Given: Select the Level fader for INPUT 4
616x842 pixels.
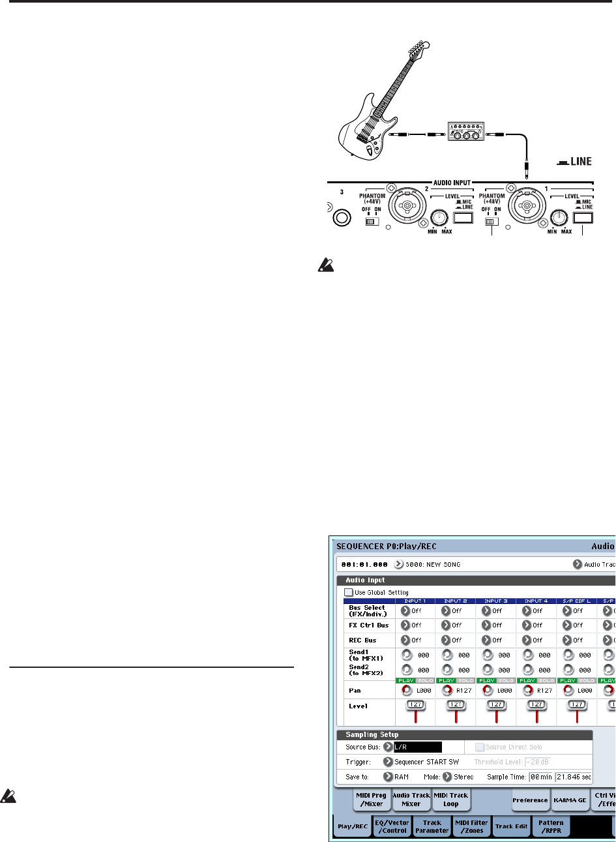Looking at the screenshot, I should click(536, 712).
